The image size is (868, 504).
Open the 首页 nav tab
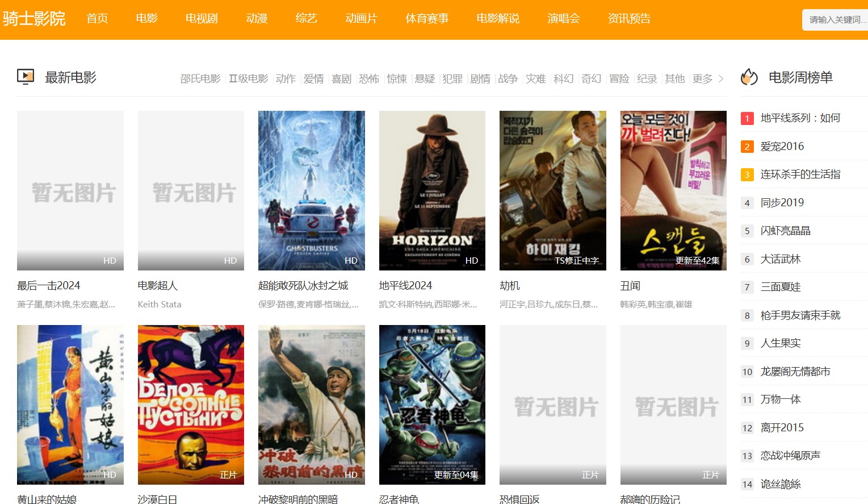coord(97,18)
